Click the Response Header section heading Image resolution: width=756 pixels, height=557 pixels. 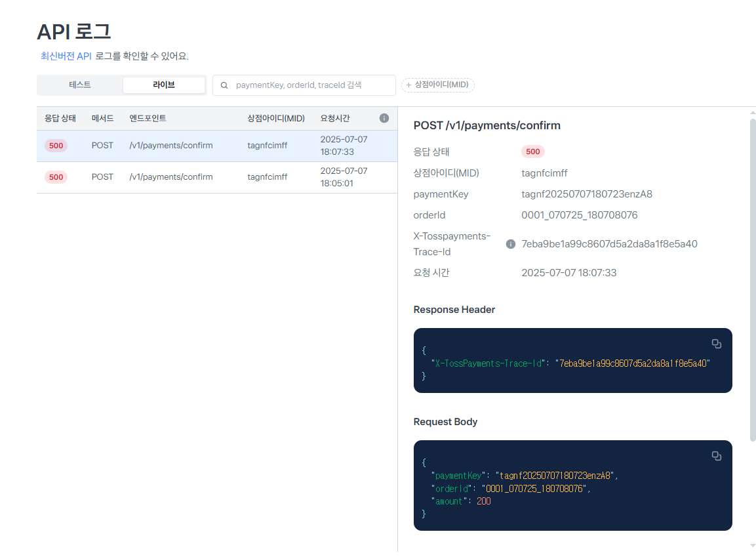(454, 310)
